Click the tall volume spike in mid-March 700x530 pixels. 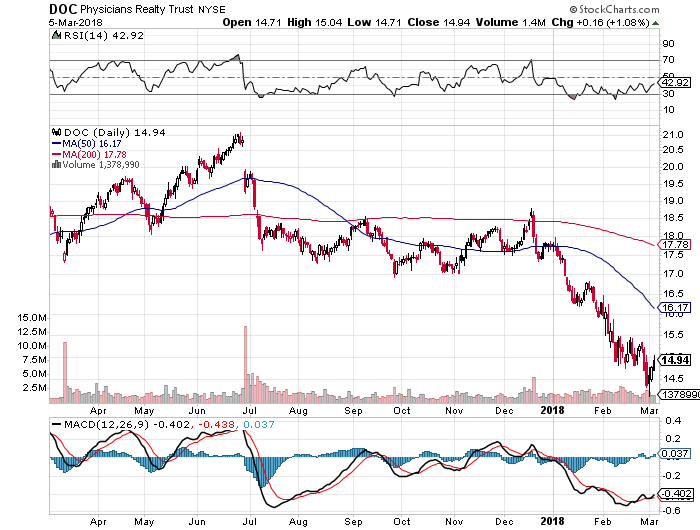point(65,372)
